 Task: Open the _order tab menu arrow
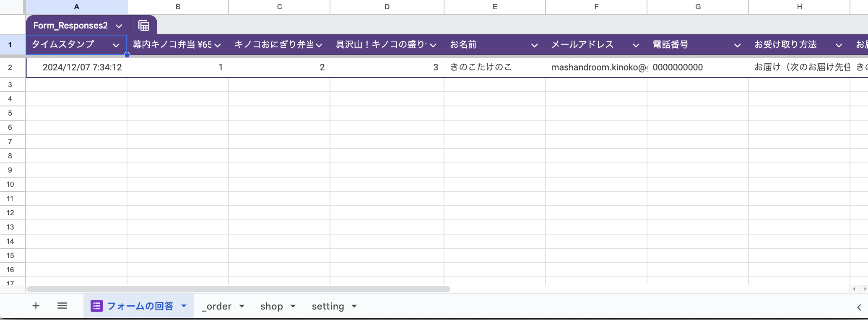[x=242, y=306]
